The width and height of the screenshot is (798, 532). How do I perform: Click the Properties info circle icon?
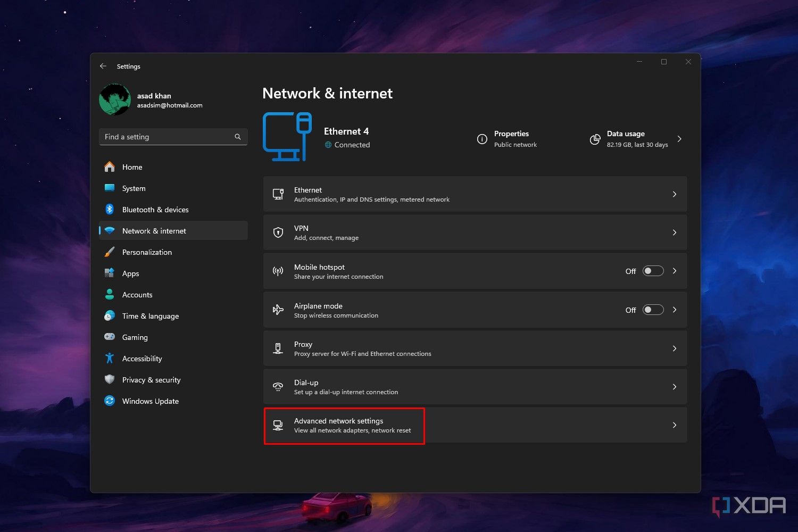pyautogui.click(x=482, y=139)
